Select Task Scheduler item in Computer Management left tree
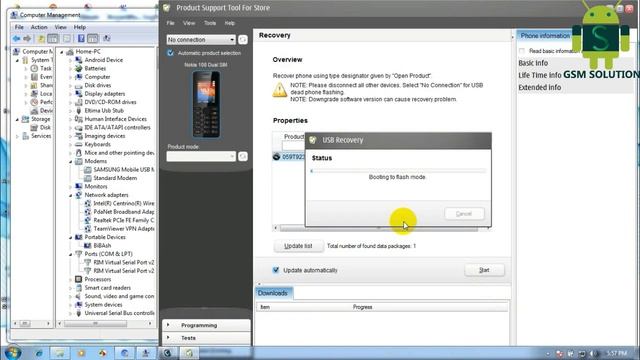640x360 pixels. click(x=46, y=68)
